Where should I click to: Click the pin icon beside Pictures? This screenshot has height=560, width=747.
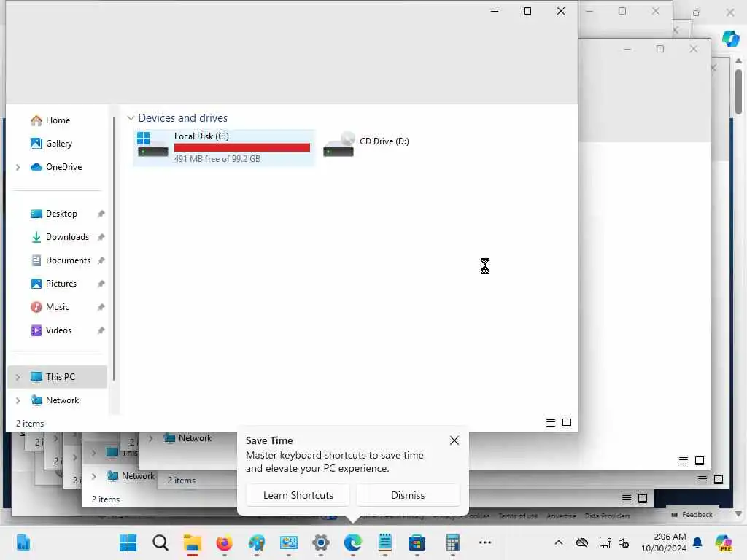[x=101, y=284]
